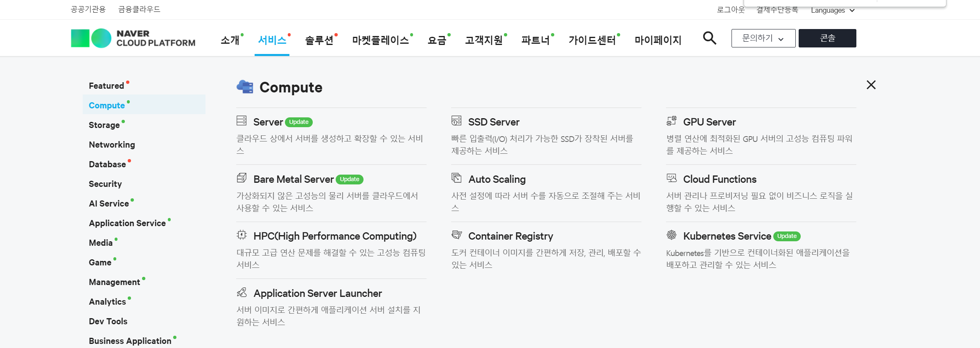Open the 소개 menu

[x=230, y=40]
